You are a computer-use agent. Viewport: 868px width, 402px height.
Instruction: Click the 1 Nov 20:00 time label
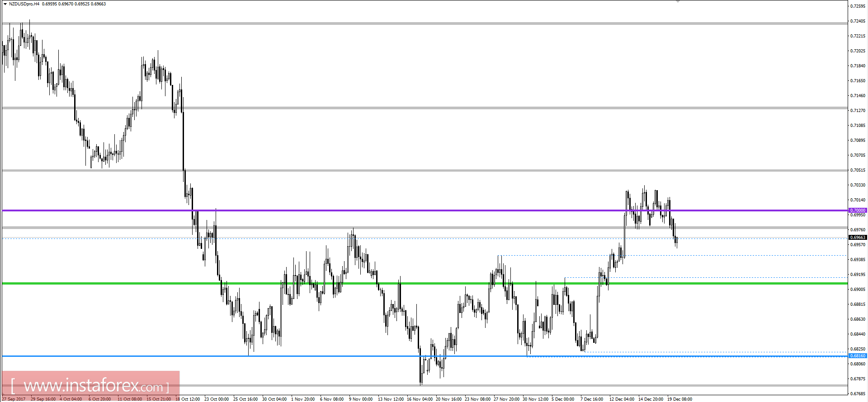coord(303,399)
